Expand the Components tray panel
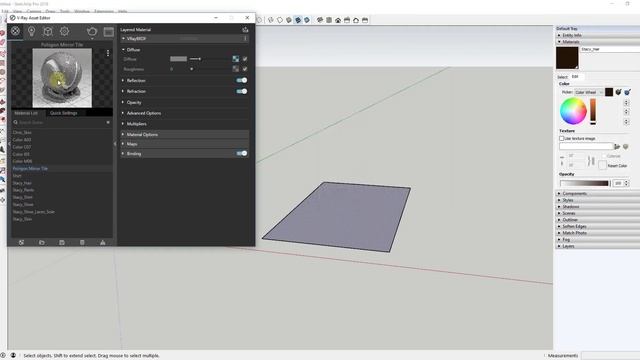This screenshot has width=640, height=360. click(597, 193)
